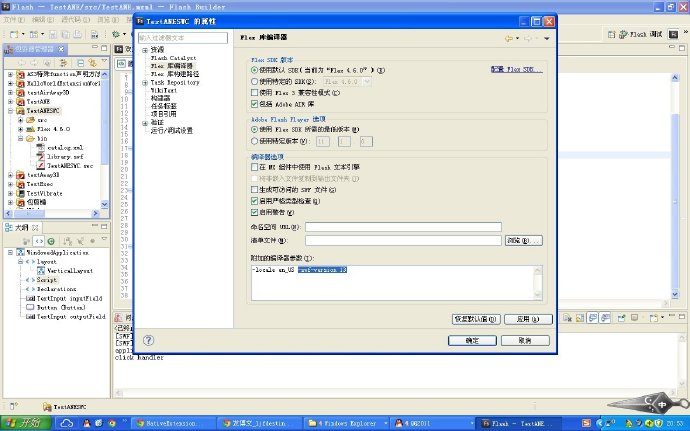
Task: Click the package explorer vertical scrollbar
Action: 105,138
